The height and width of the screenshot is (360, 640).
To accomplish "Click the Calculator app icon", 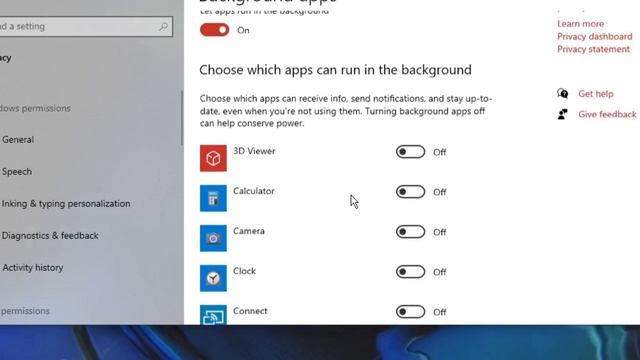I will point(213,198).
